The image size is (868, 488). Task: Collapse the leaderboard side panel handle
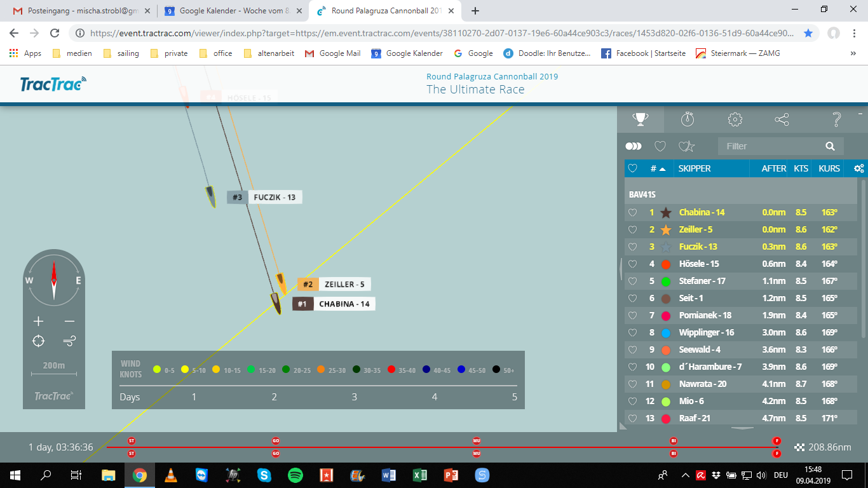click(x=621, y=268)
